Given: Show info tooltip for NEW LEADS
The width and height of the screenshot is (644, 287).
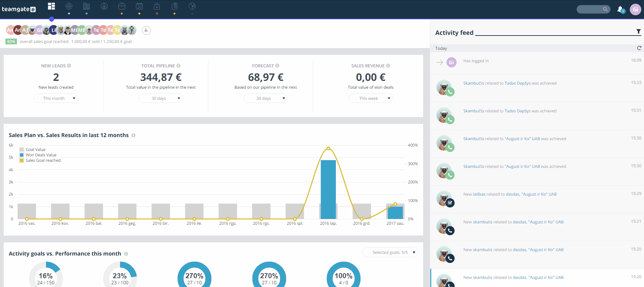Looking at the screenshot, I should pos(69,66).
